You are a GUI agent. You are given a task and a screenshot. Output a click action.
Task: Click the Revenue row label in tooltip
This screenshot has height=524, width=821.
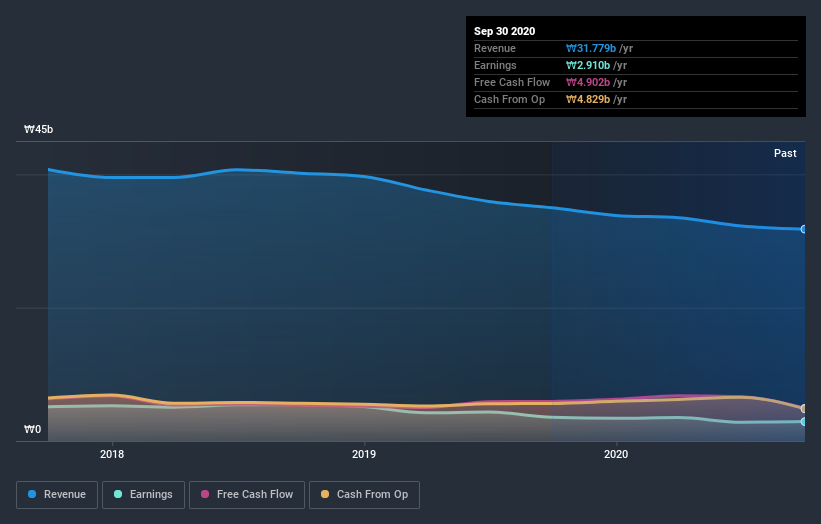coord(495,48)
